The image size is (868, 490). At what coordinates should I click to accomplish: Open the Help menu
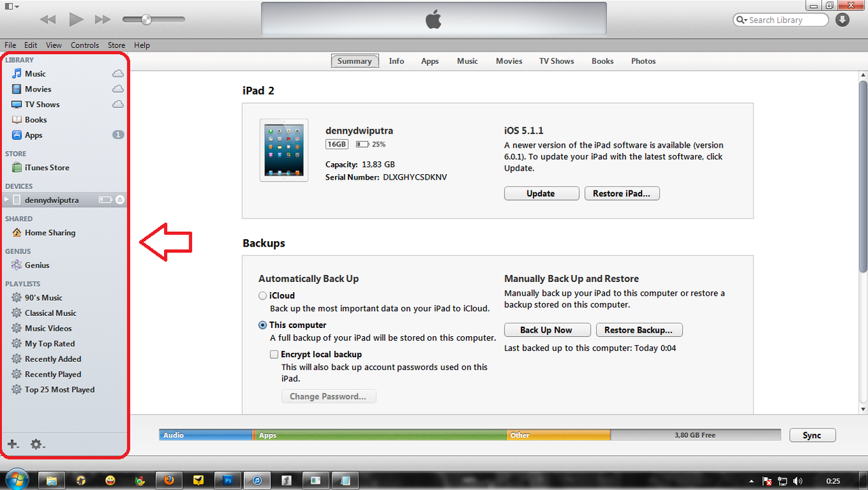click(142, 45)
